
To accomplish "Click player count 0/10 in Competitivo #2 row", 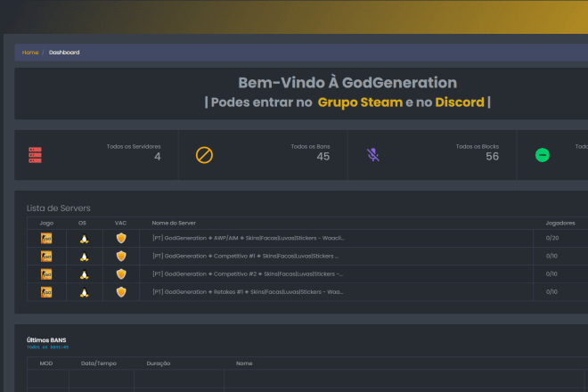I will [x=551, y=274].
